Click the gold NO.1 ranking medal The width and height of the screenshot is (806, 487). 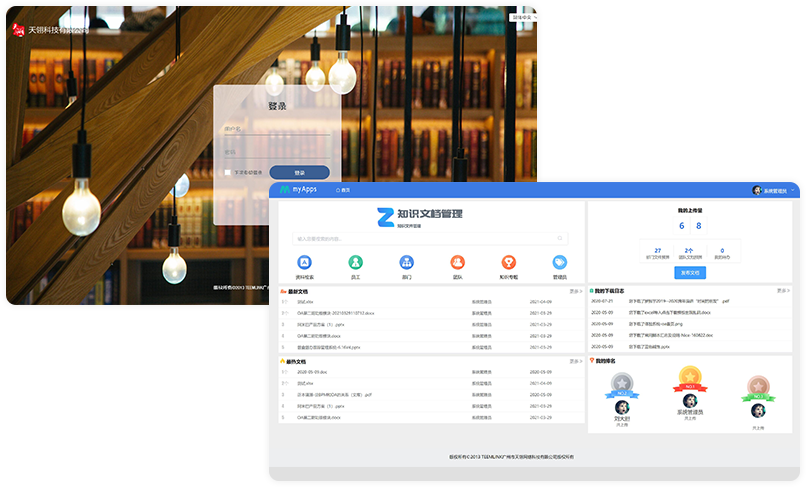[x=689, y=384]
